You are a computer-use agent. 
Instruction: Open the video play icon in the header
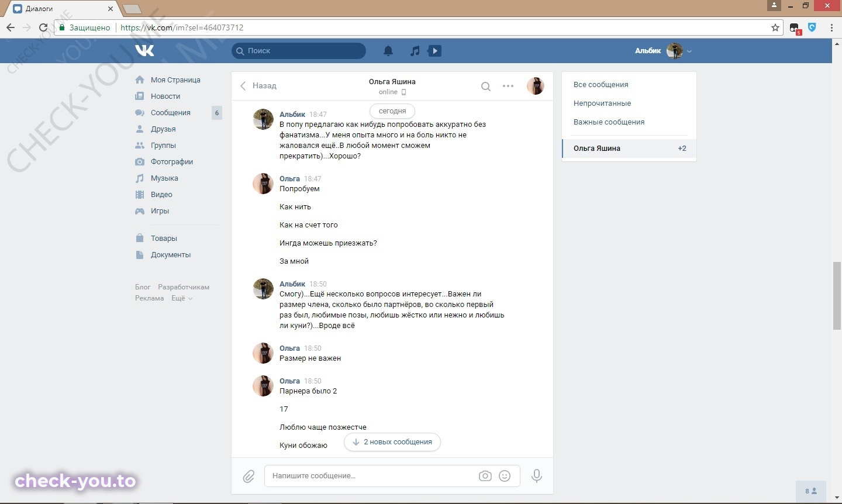pos(434,51)
